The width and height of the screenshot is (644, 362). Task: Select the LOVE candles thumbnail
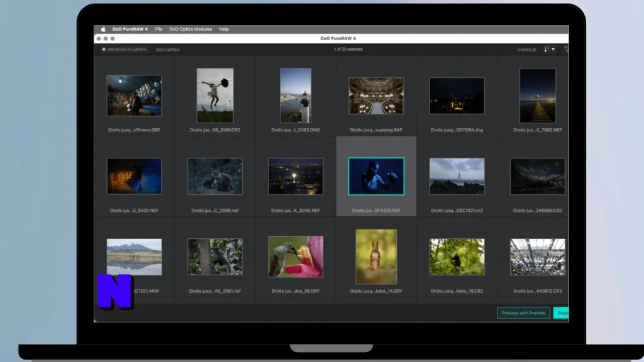pyautogui.click(x=135, y=176)
